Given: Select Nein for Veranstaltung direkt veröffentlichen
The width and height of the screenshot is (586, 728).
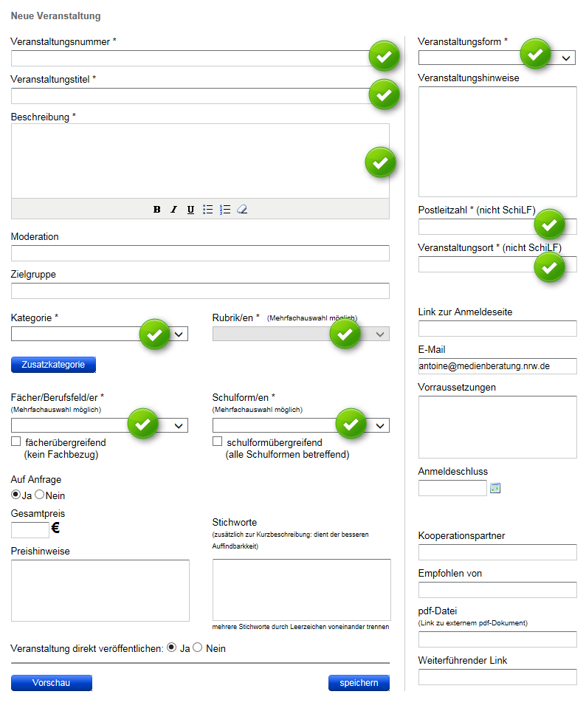Looking at the screenshot, I should point(197,647).
